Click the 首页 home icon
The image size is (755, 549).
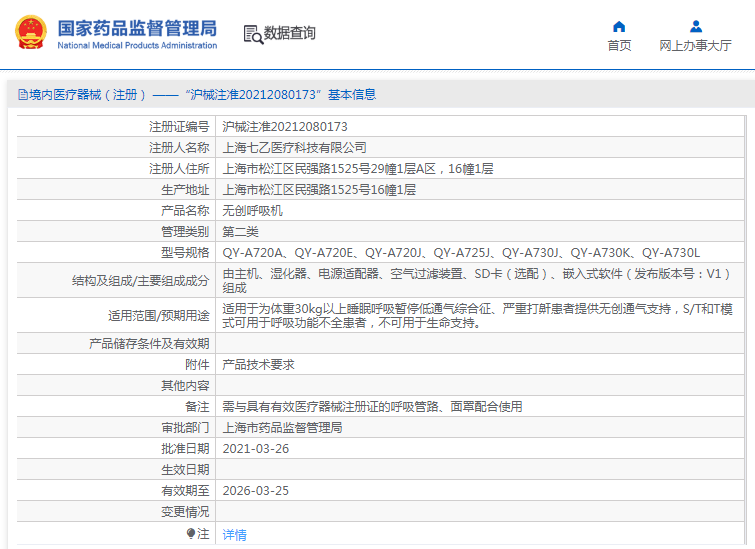click(x=619, y=26)
